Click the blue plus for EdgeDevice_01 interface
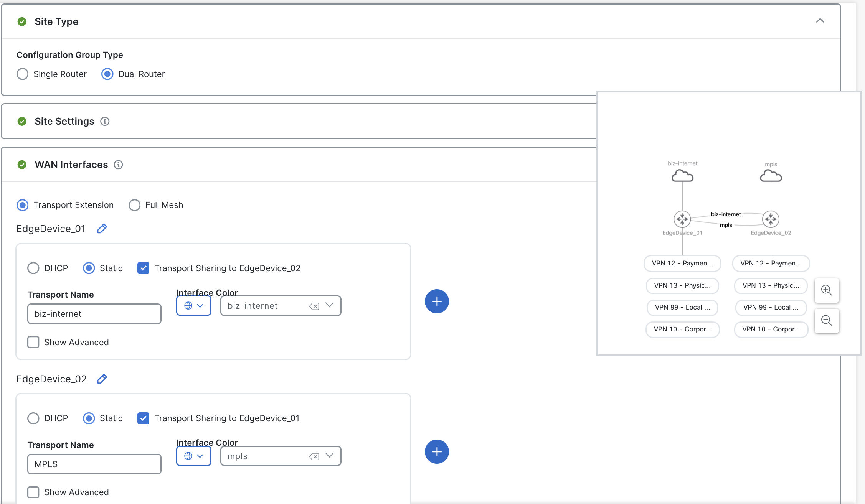Image resolution: width=865 pixels, height=504 pixels. coord(437,301)
